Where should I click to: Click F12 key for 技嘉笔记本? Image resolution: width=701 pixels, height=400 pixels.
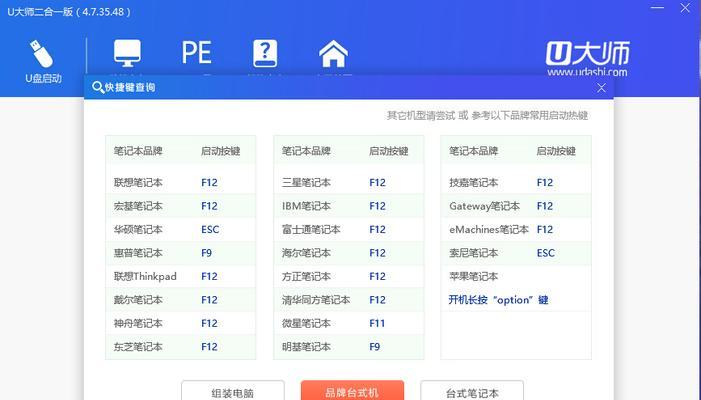coord(545,182)
